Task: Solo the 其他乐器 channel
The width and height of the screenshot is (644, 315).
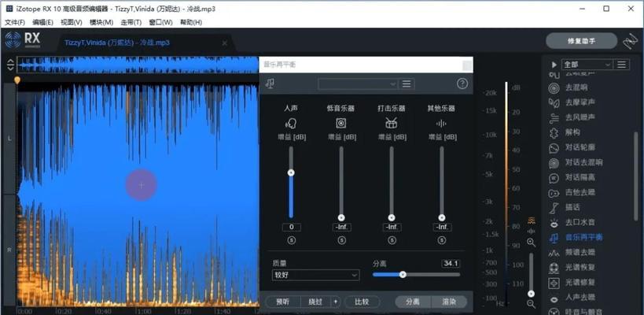Action: pos(442,240)
